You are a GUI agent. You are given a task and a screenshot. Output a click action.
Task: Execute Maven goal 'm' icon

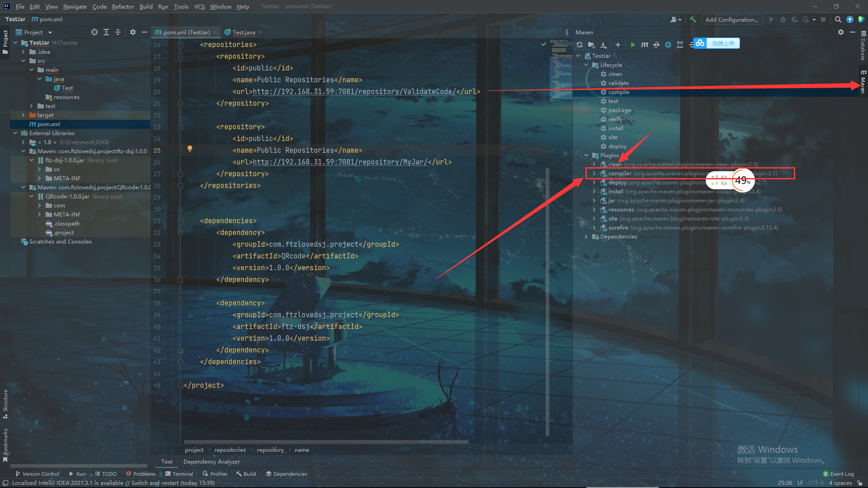tap(645, 45)
